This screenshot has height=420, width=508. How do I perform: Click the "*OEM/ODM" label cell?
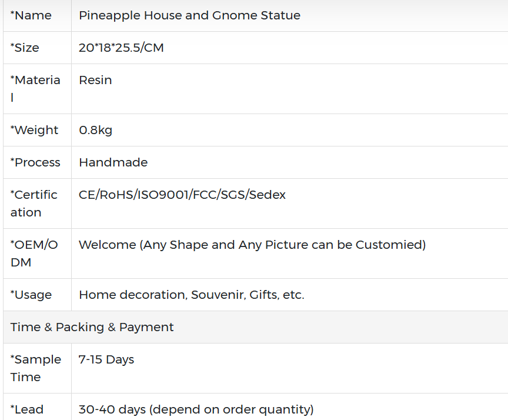34,253
